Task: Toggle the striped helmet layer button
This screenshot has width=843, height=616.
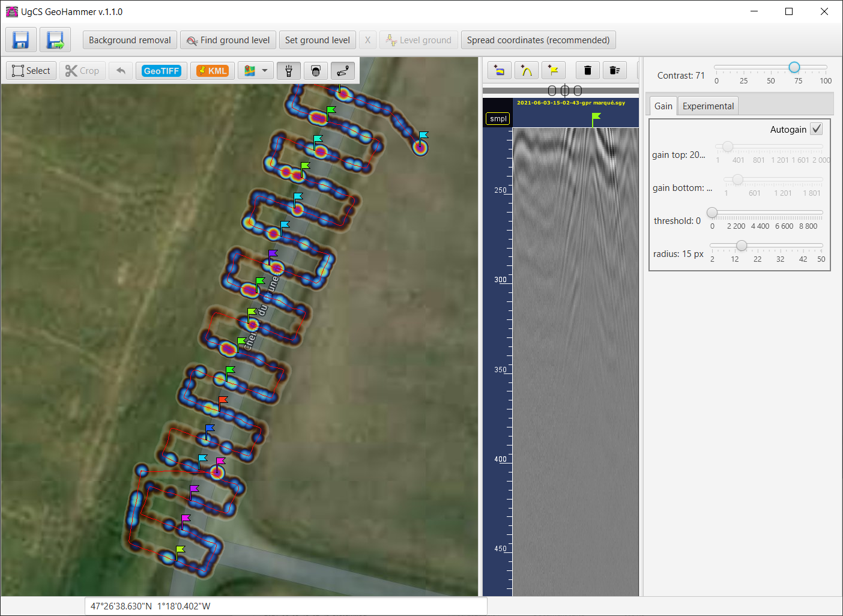Action: (x=316, y=71)
